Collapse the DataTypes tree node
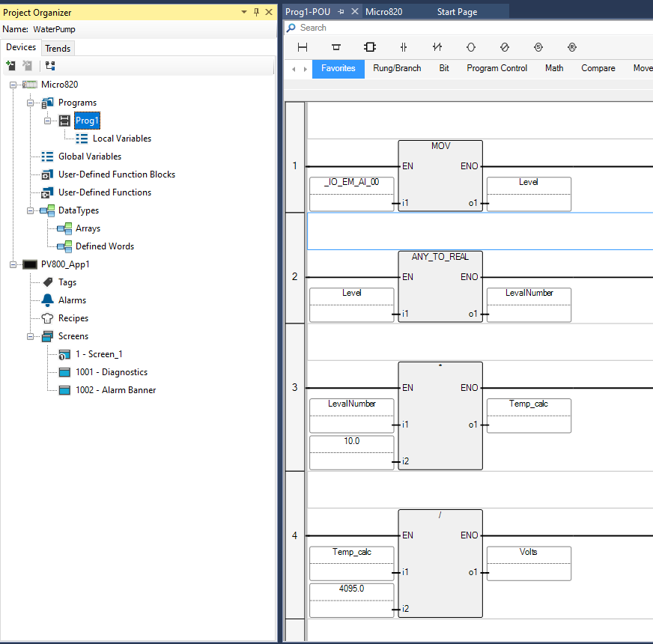Image resolution: width=653 pixels, height=644 pixels. [x=31, y=210]
